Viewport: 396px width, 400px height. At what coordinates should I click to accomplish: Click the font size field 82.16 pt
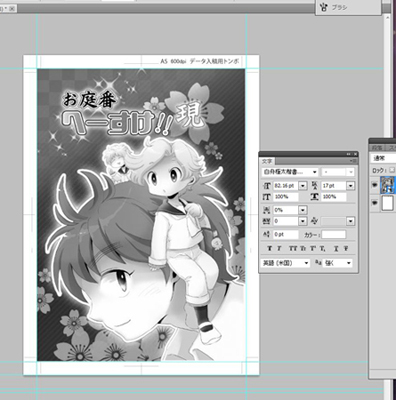286,185
